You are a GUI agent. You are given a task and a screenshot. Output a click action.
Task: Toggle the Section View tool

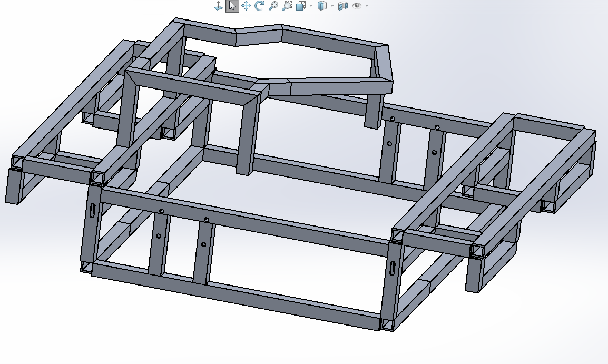(343, 6)
